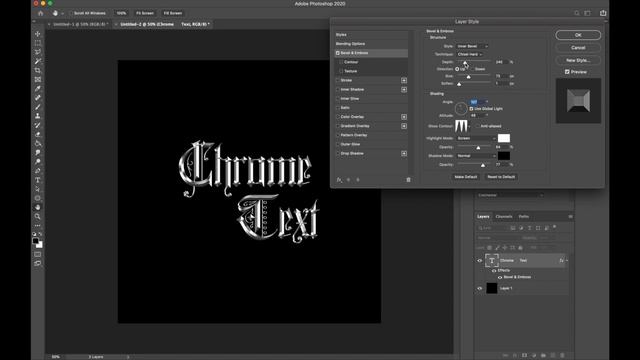Enable the Contour checkbox
Viewport: 640px width, 360px height.
coord(341,62)
